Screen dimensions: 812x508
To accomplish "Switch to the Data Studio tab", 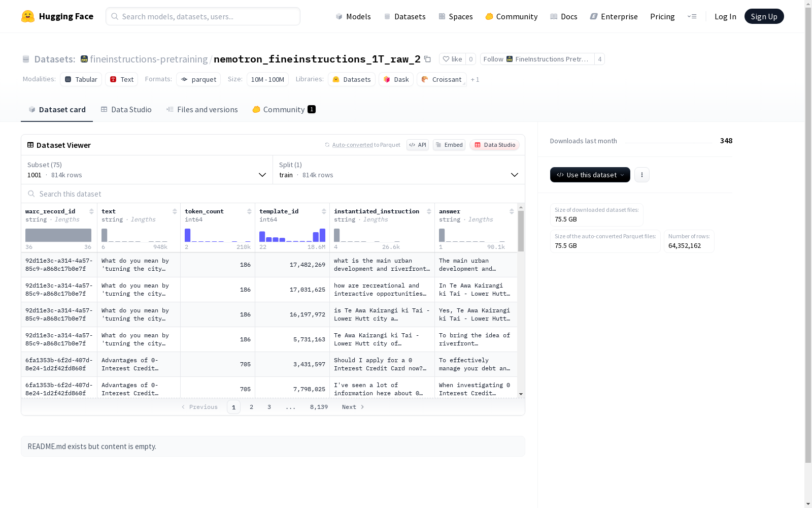I will (x=126, y=110).
